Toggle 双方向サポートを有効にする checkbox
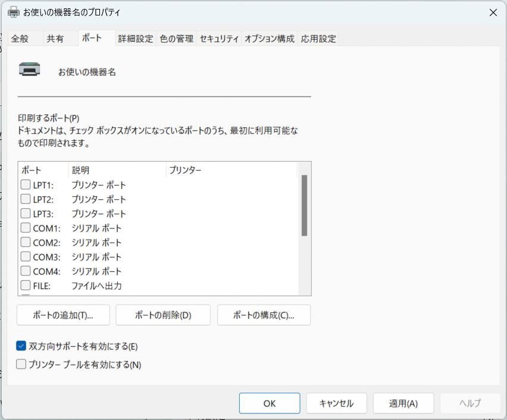 click(22, 346)
